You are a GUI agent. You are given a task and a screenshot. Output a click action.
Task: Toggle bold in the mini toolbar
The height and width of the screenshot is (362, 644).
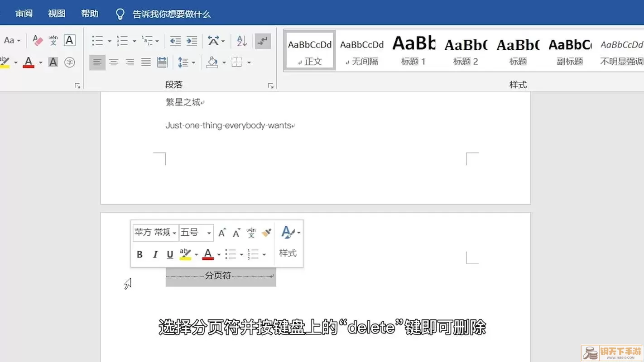pos(139,254)
